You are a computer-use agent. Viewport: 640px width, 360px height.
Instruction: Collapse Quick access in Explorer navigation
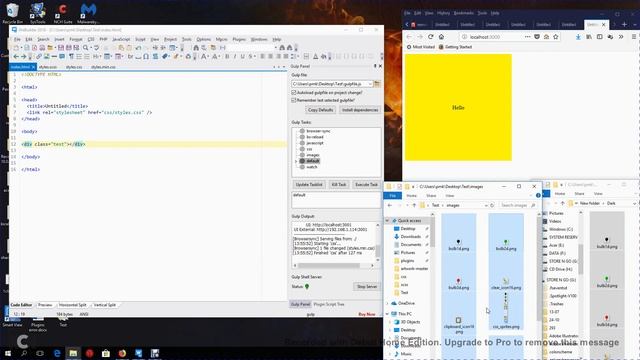387,220
